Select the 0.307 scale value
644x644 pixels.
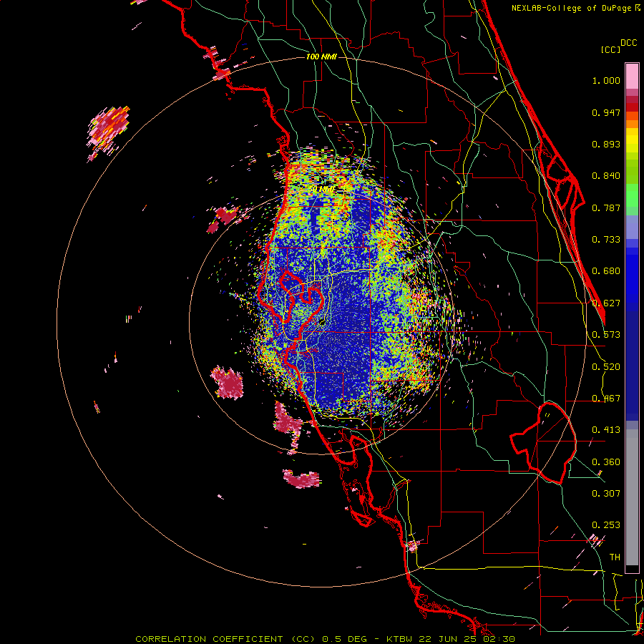tap(606, 493)
